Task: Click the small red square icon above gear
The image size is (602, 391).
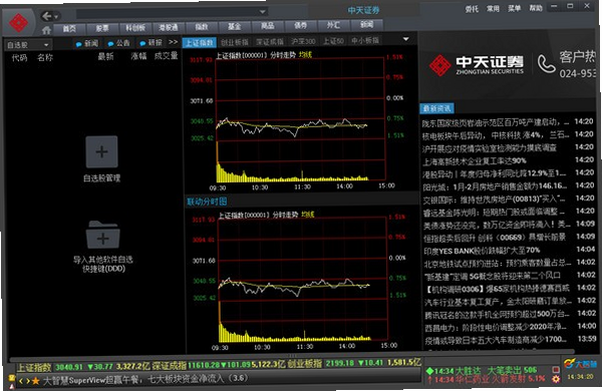Action: pyautogui.click(x=555, y=369)
